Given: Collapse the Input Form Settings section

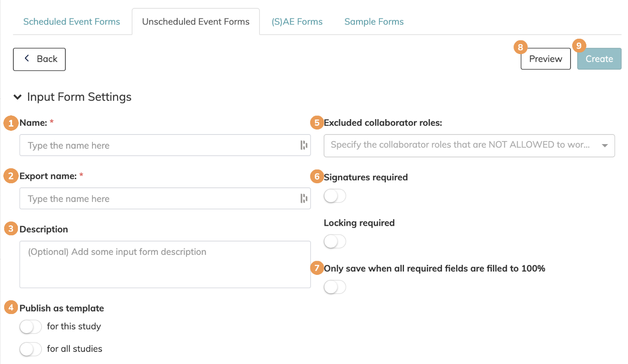Looking at the screenshot, I should click(x=17, y=97).
